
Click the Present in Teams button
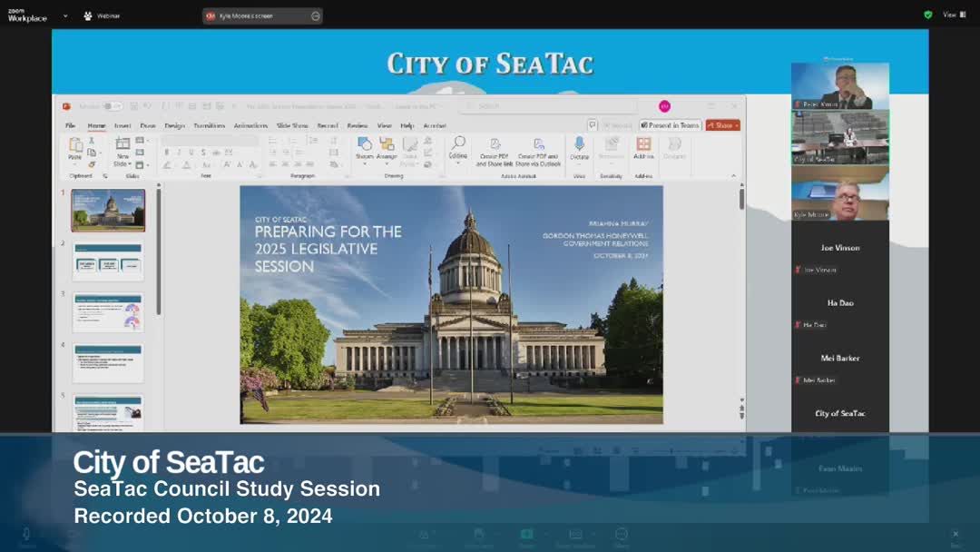coord(671,125)
